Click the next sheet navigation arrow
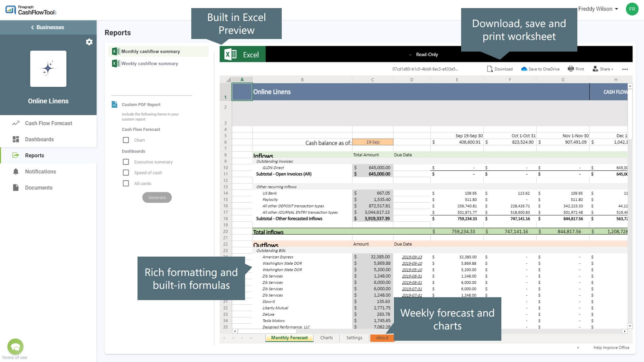644x362 pixels. tap(242, 338)
